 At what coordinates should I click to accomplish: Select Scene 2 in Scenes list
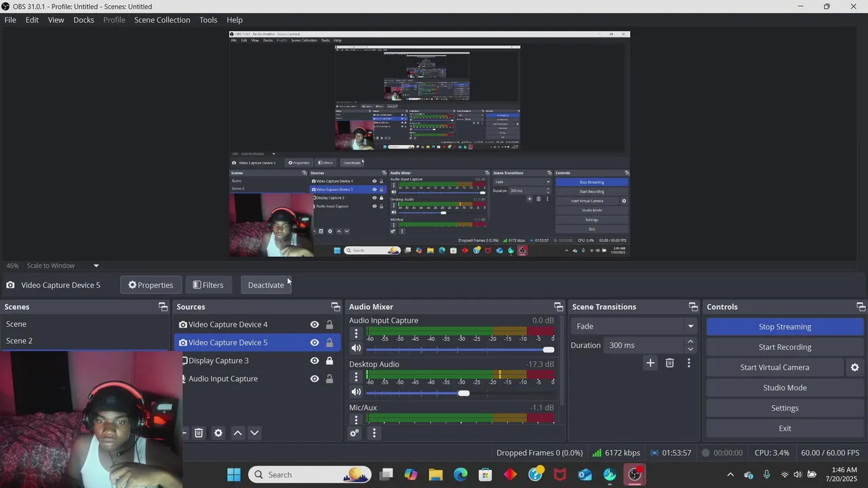pyautogui.click(x=85, y=341)
